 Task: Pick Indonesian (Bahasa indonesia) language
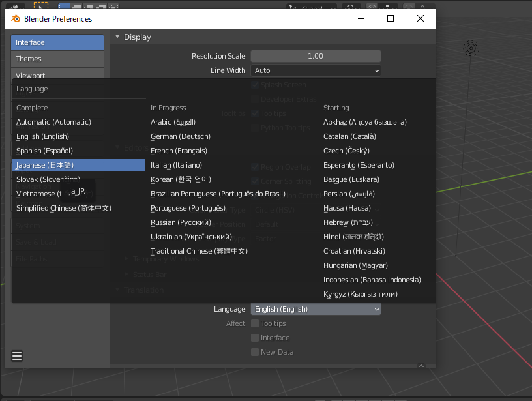(x=372, y=280)
